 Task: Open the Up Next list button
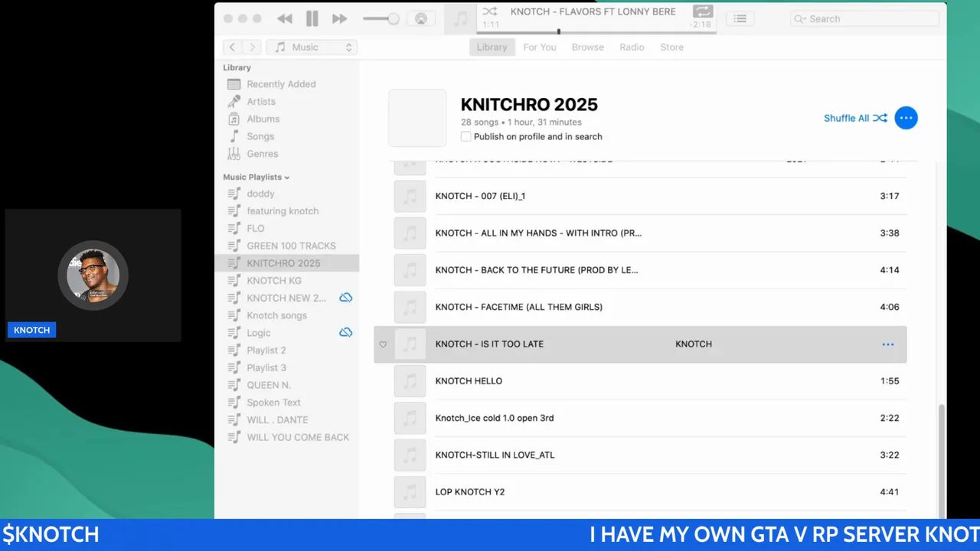pyautogui.click(x=740, y=19)
